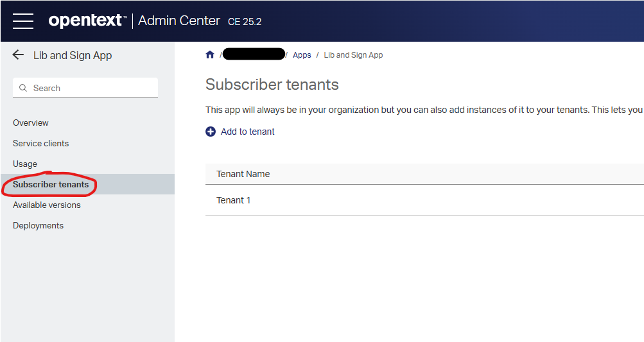Click the Lib and Sign App breadcrumb
The height and width of the screenshot is (342, 644).
pyautogui.click(x=353, y=55)
